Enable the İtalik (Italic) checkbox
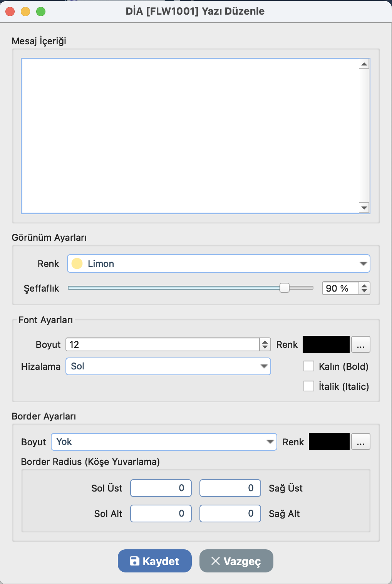The width and height of the screenshot is (392, 584). coord(309,386)
